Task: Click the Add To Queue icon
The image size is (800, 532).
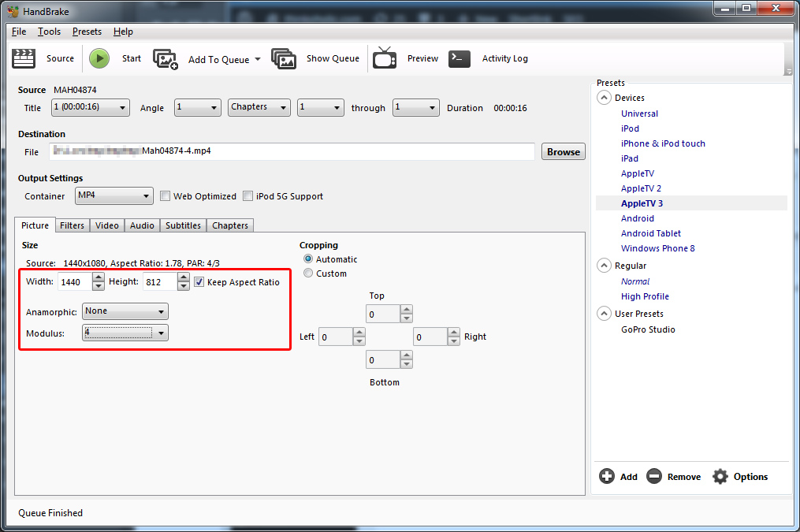Action: click(166, 59)
